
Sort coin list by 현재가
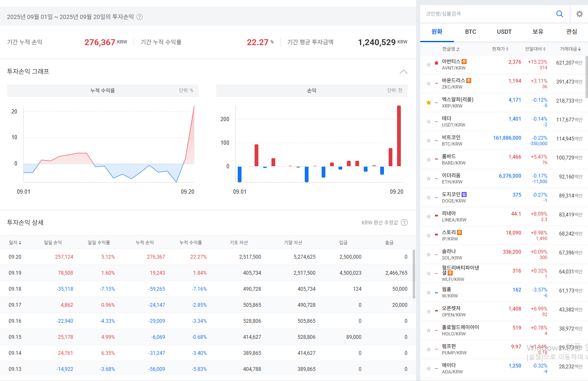pyautogui.click(x=500, y=49)
